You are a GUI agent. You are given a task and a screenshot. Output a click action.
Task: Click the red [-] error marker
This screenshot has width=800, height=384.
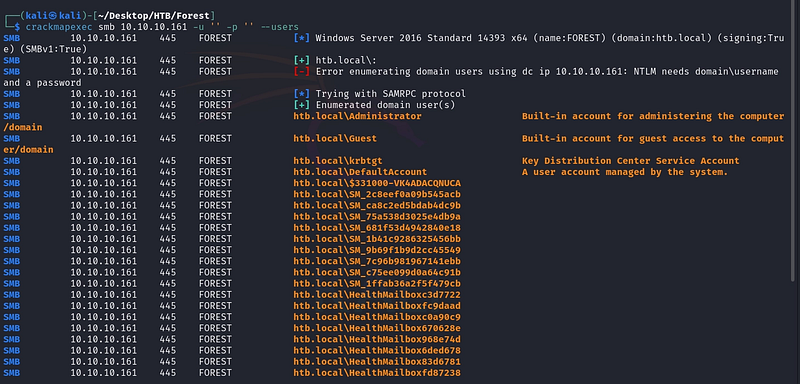pos(302,72)
